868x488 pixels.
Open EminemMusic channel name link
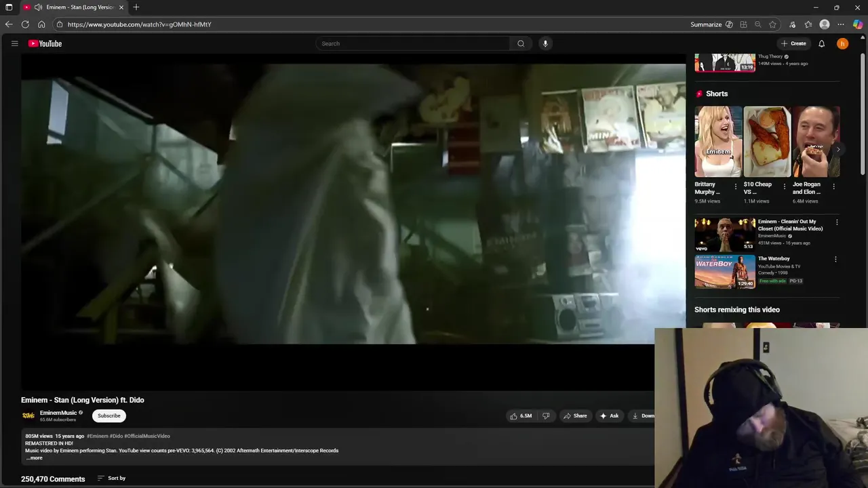point(58,413)
